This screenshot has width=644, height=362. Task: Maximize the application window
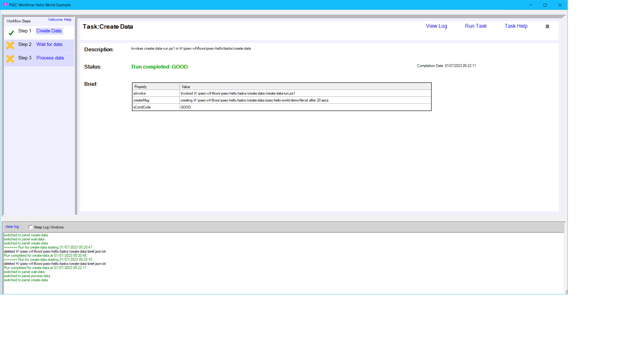pos(545,5)
